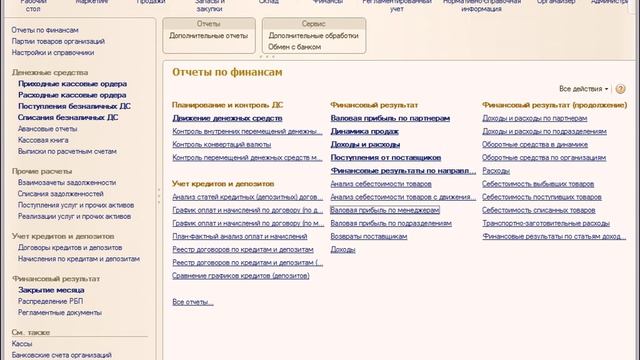Open Валовая прибыль по менеджерам
640x360 pixels.
384,210
